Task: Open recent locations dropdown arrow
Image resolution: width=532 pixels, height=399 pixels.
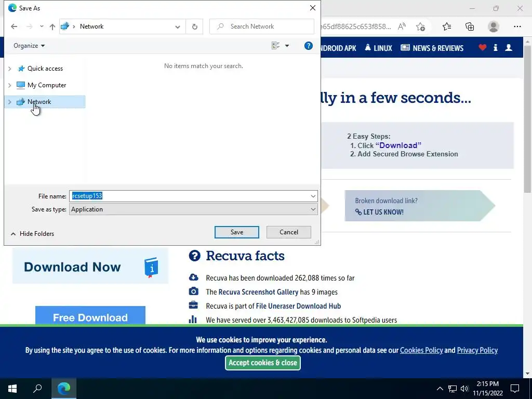Action: pyautogui.click(x=42, y=26)
